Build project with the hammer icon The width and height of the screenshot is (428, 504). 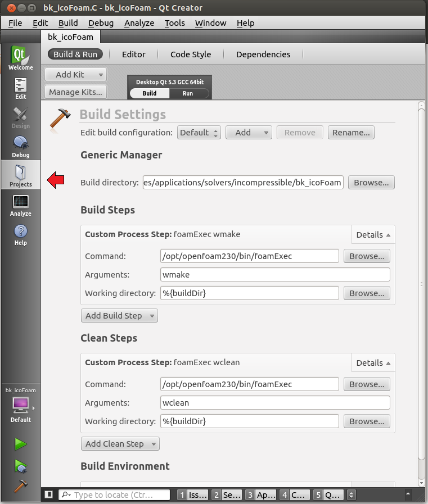click(21, 485)
